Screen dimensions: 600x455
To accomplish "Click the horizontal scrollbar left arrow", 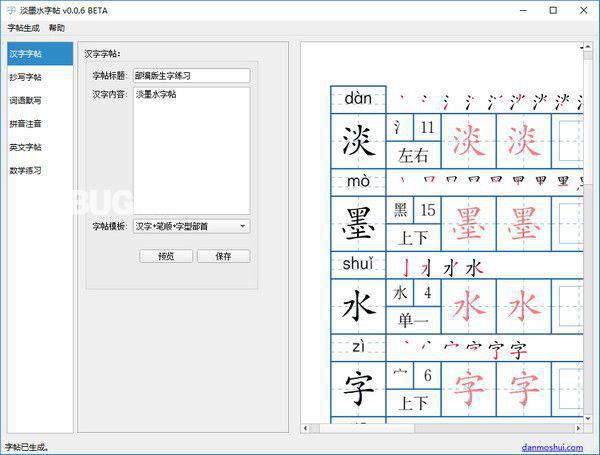I will (x=305, y=428).
